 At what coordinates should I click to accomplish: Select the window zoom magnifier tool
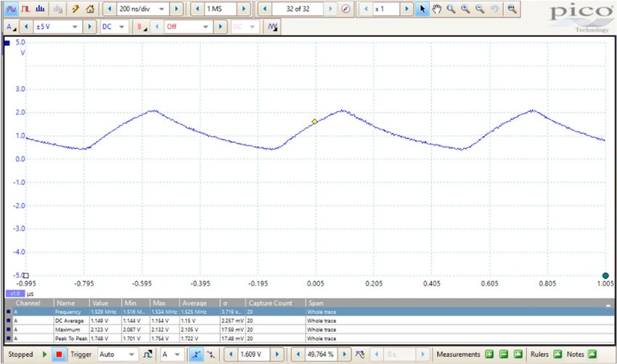click(x=451, y=9)
